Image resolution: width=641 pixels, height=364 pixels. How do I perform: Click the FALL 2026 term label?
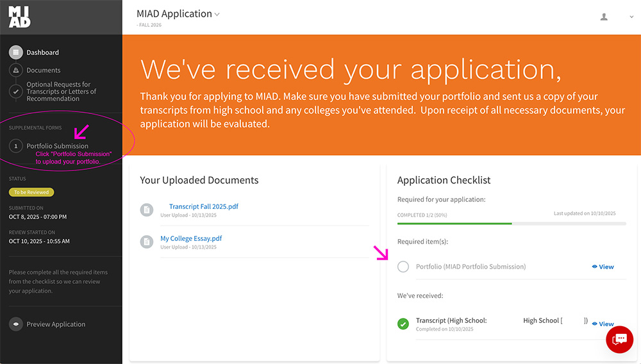[x=149, y=25]
